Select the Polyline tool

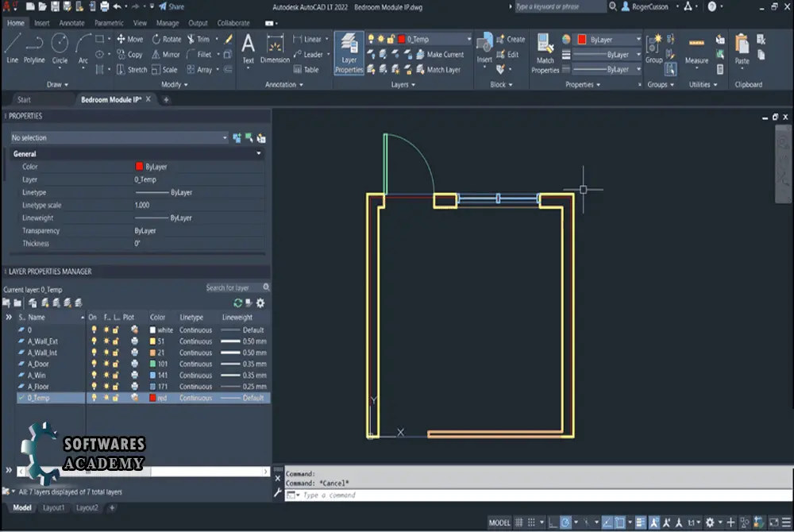[34, 48]
